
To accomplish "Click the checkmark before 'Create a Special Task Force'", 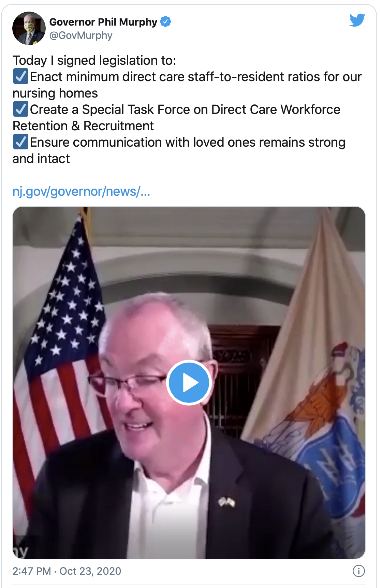I will click(21, 109).
